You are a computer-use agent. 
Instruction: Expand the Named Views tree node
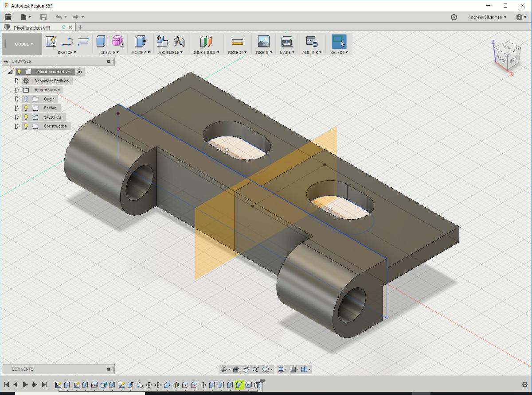[17, 90]
